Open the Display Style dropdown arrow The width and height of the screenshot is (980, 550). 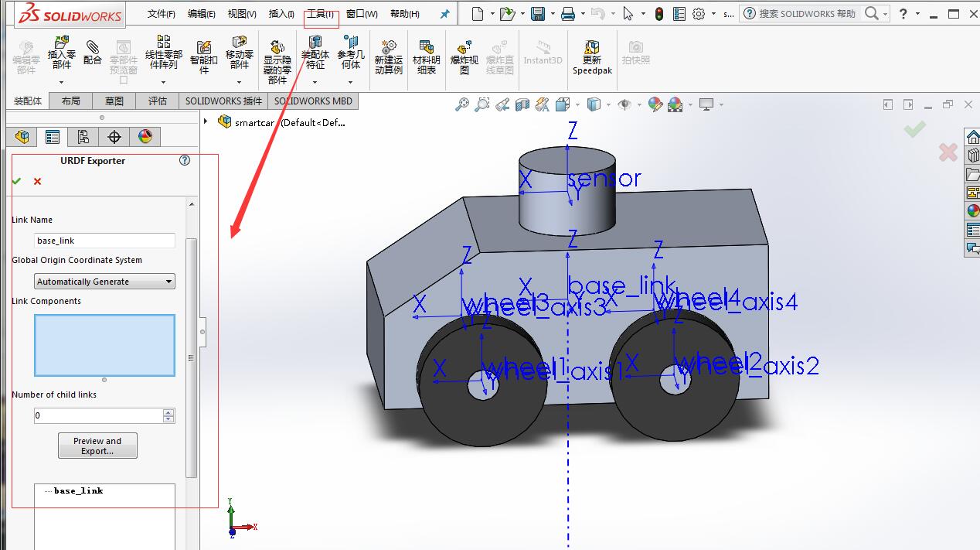coord(609,104)
